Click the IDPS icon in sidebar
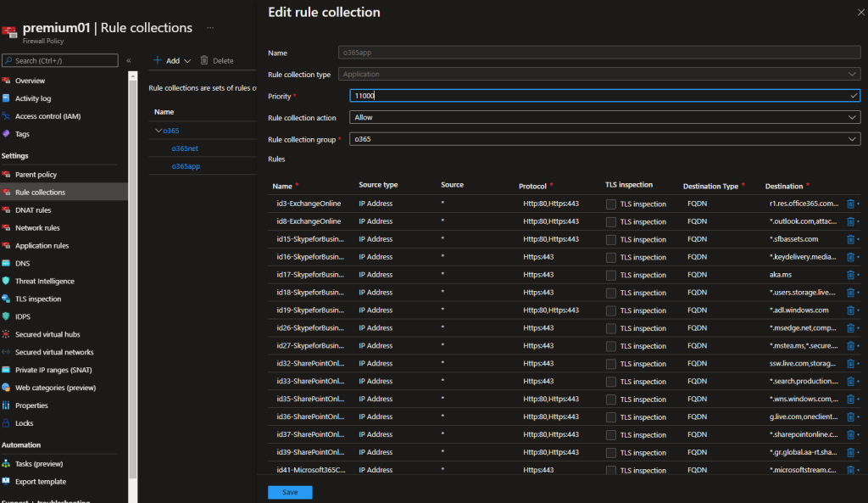Viewport: 868px width, 503px height. tap(7, 316)
